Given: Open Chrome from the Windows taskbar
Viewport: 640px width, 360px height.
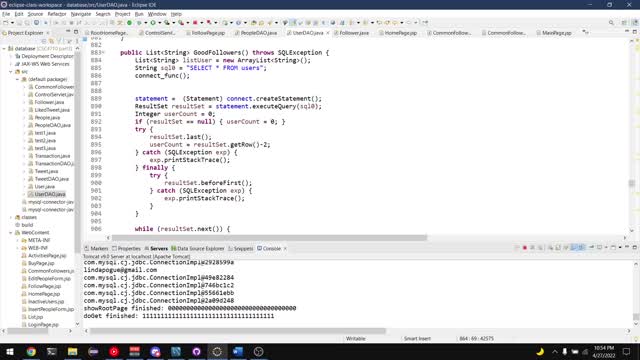Looking at the screenshot, I should (x=31, y=351).
